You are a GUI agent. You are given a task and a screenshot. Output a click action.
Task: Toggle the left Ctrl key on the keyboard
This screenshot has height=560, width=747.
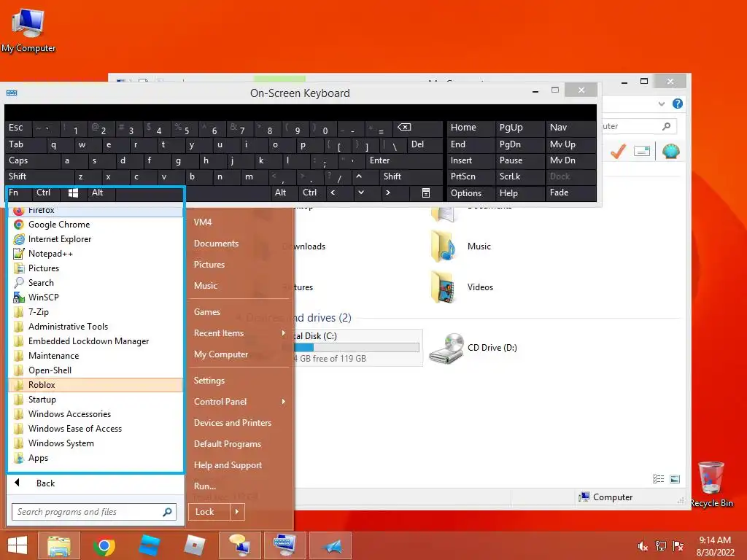[46, 192]
